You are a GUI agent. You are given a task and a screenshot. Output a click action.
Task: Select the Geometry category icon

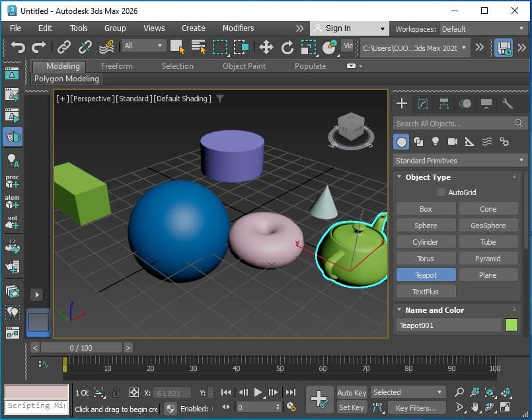(x=401, y=142)
